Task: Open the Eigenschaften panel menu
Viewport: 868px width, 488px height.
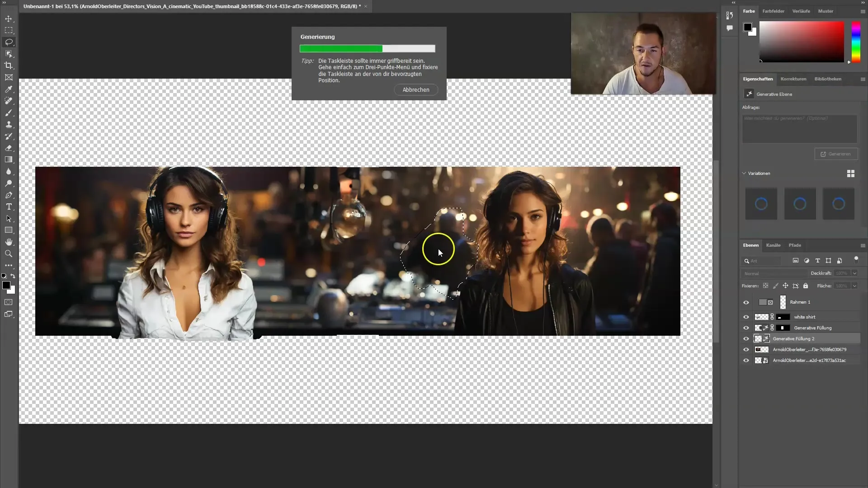Action: pyautogui.click(x=863, y=79)
